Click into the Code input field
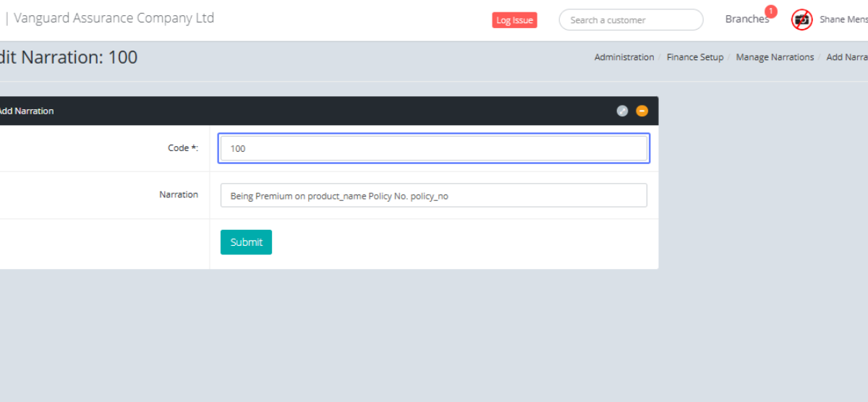The width and height of the screenshot is (868, 402). [433, 148]
